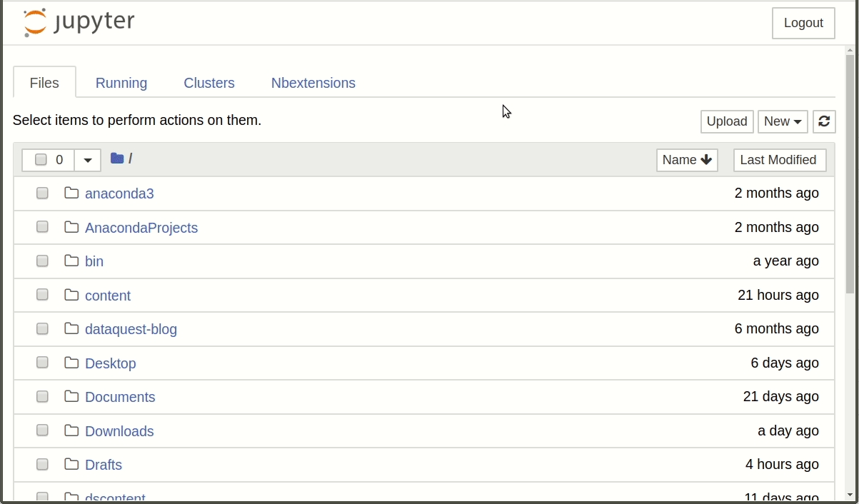859x504 pixels.
Task: Open the dataquest-blog folder link
Action: pos(131,329)
